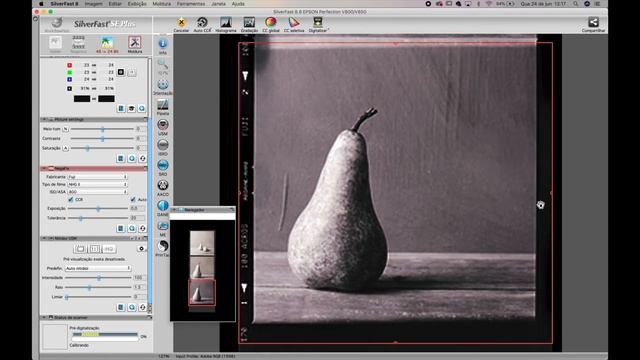
Task: Open the SilverFast 8 menu
Action: pos(64,4)
